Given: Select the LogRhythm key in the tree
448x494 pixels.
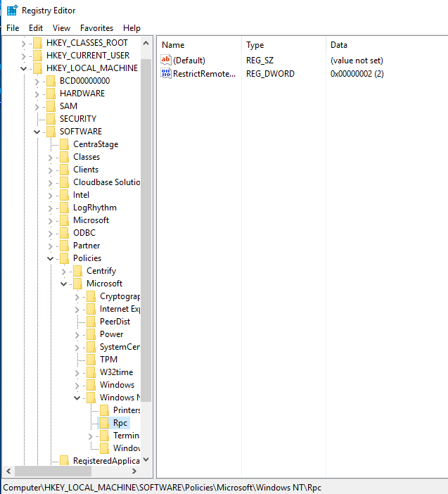Looking at the screenshot, I should coord(94,208).
